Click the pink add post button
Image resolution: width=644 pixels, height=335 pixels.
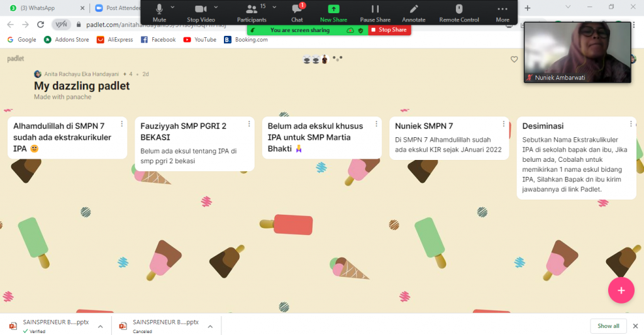[x=621, y=290]
